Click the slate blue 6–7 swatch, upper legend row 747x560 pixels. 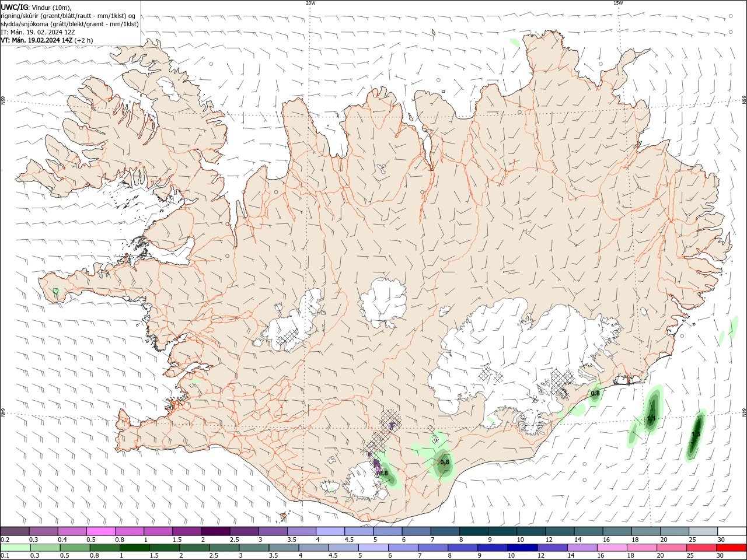(416, 531)
